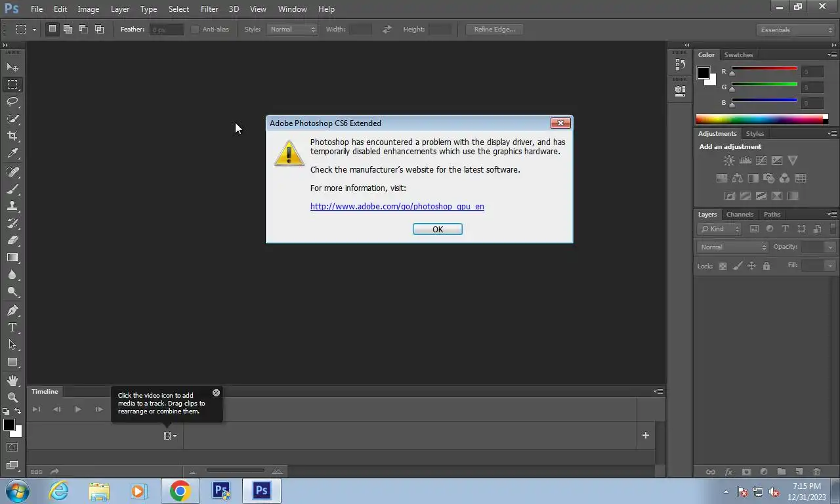Image resolution: width=840 pixels, height=504 pixels.
Task: Toggle Lock all padlock icon
Action: (x=766, y=266)
